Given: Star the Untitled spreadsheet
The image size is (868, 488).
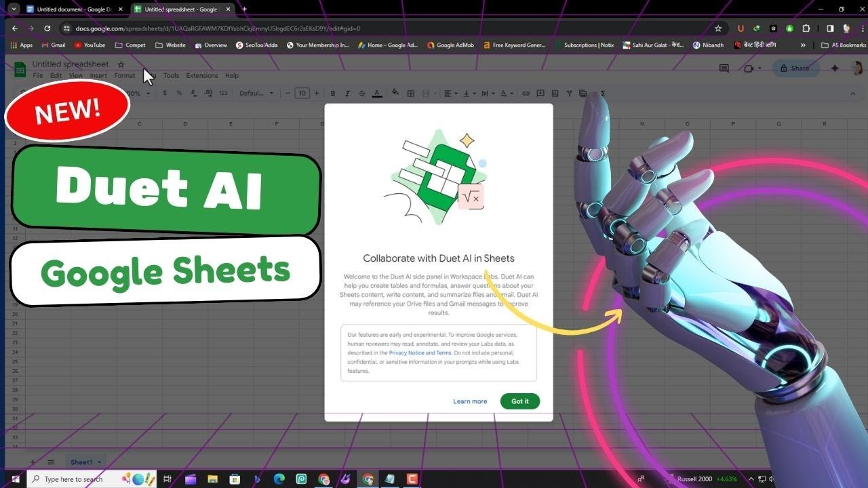Looking at the screenshot, I should pos(121,64).
